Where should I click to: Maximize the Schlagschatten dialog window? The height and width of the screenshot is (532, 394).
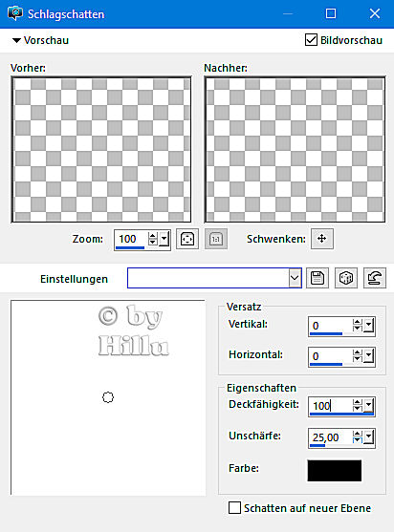click(331, 13)
